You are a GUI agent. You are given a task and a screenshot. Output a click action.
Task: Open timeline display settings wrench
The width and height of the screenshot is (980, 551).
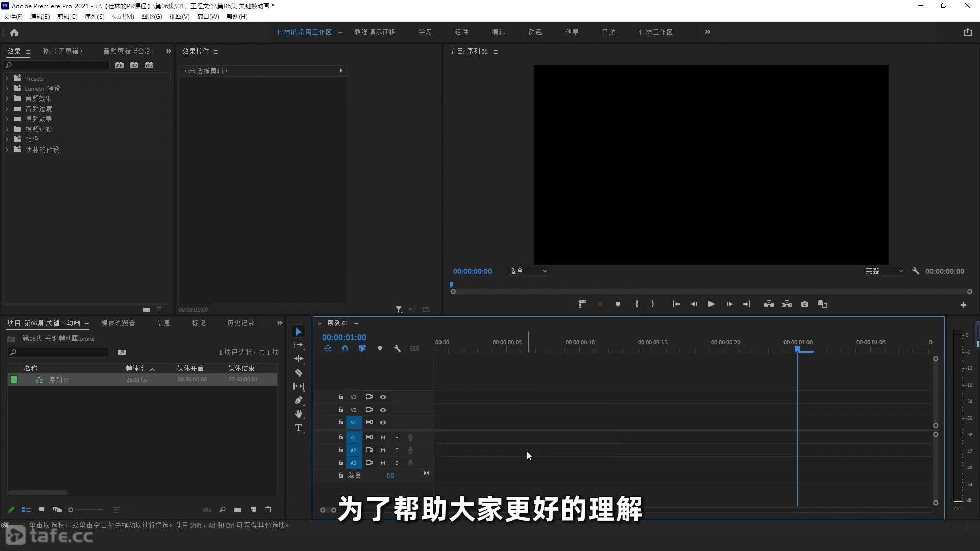[x=397, y=349]
